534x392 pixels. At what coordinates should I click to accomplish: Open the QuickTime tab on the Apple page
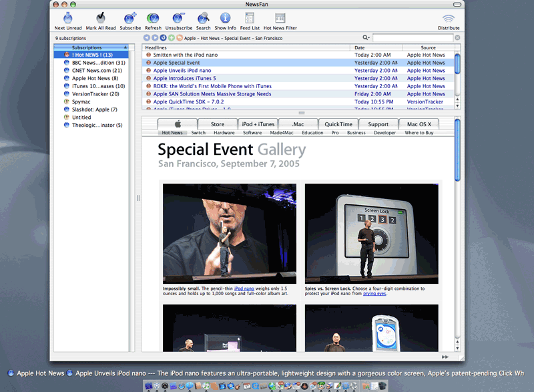[339, 124]
